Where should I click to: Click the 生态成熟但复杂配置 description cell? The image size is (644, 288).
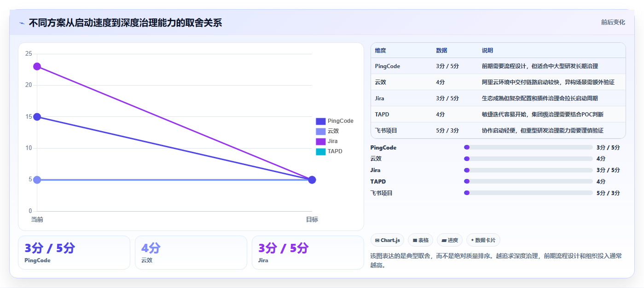[540, 98]
